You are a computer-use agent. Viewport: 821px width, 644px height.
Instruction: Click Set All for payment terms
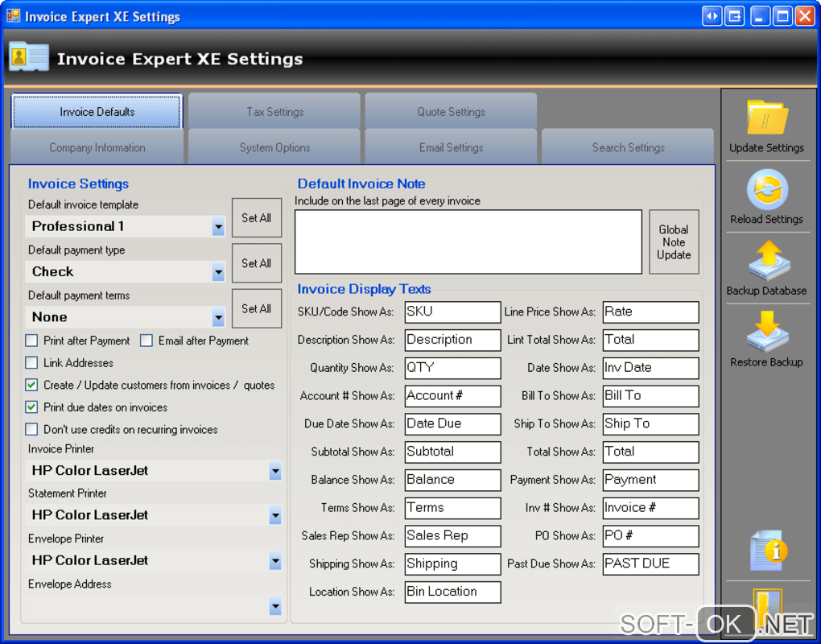257,309
